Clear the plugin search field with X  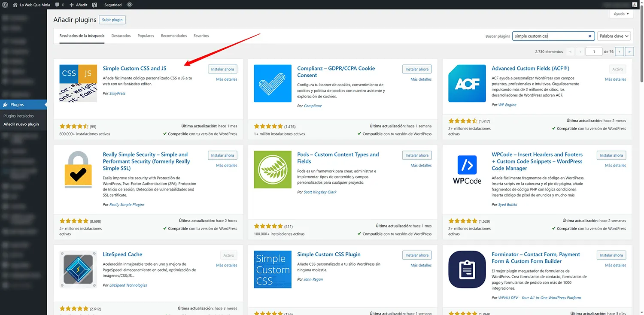(590, 36)
